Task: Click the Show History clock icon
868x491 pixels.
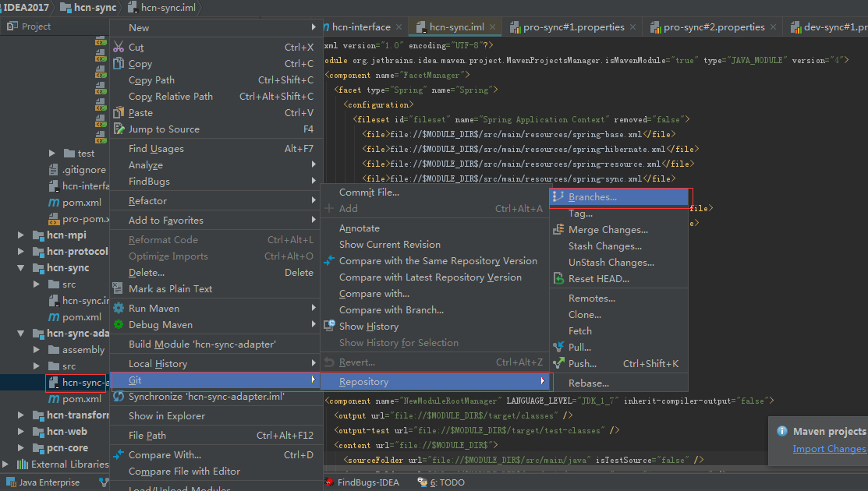Action: (329, 325)
